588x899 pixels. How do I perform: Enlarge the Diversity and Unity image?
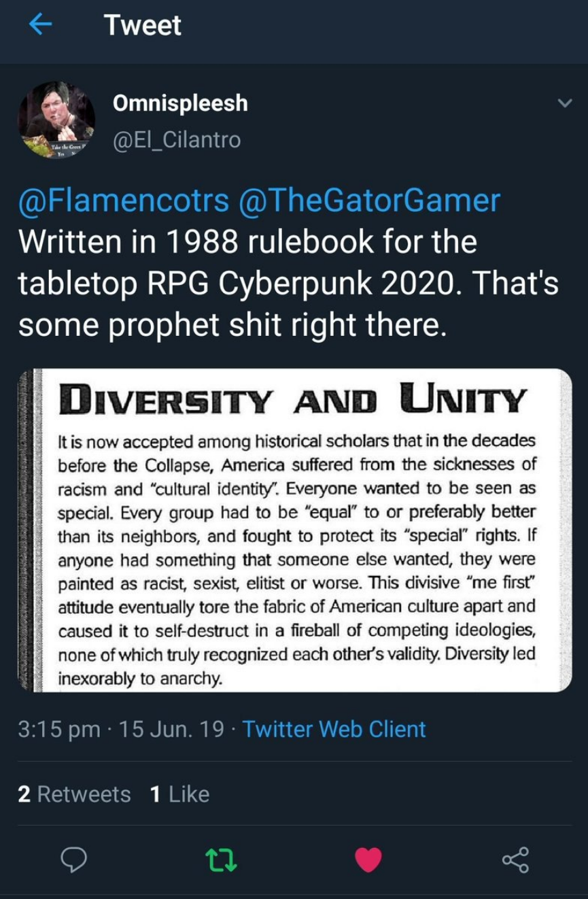(x=294, y=530)
